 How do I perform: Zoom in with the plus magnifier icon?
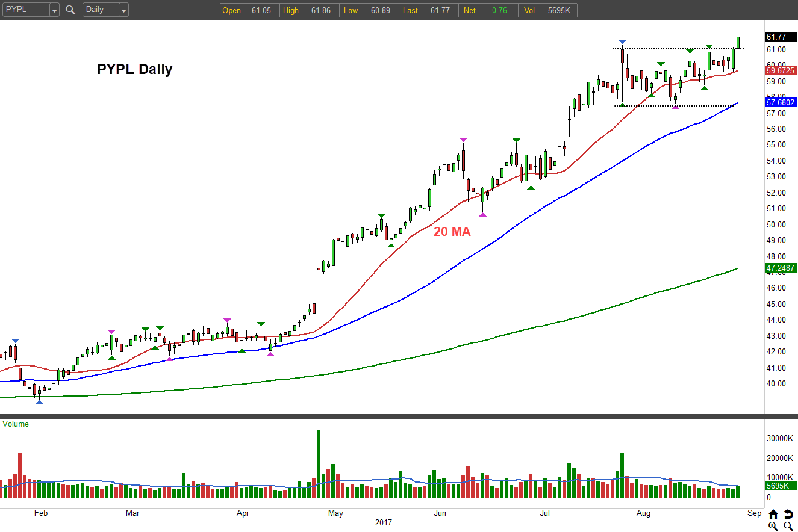pos(773,526)
